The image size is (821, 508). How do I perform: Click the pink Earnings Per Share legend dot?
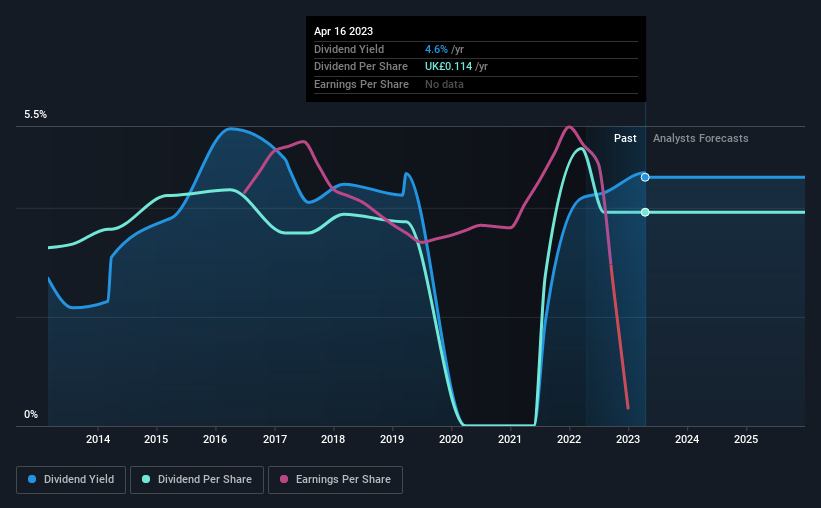284,479
